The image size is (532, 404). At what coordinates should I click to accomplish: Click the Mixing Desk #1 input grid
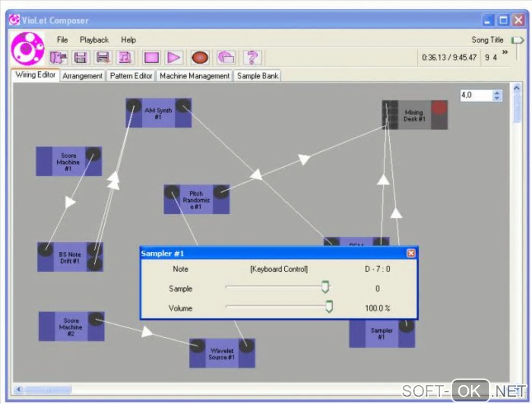point(390,115)
